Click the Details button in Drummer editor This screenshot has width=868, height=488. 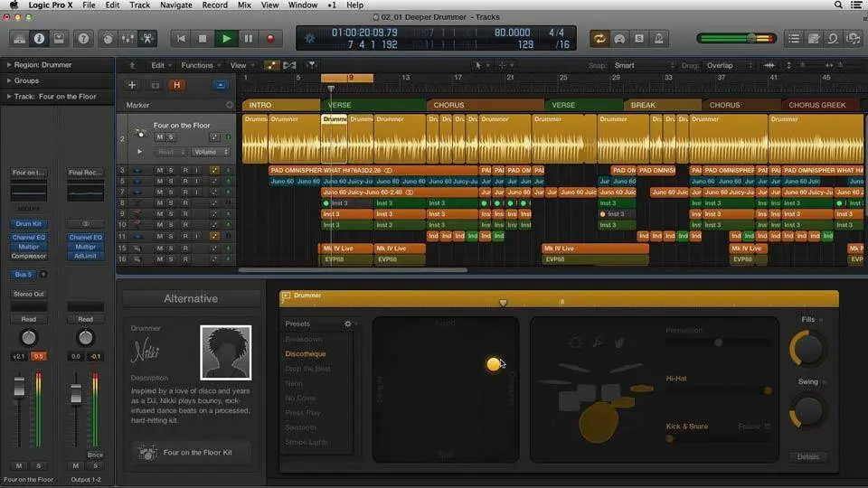(807, 456)
